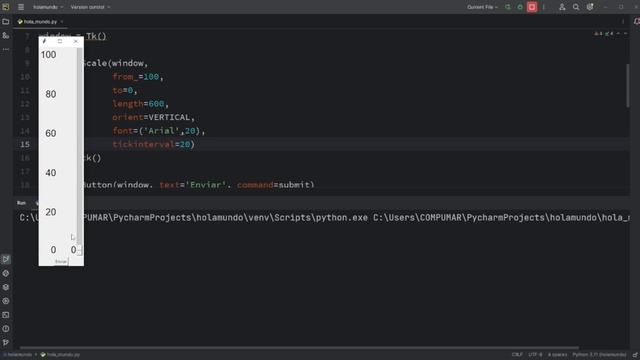Click the Tk feather window icon
This screenshot has width=640, height=360.
point(44,41)
